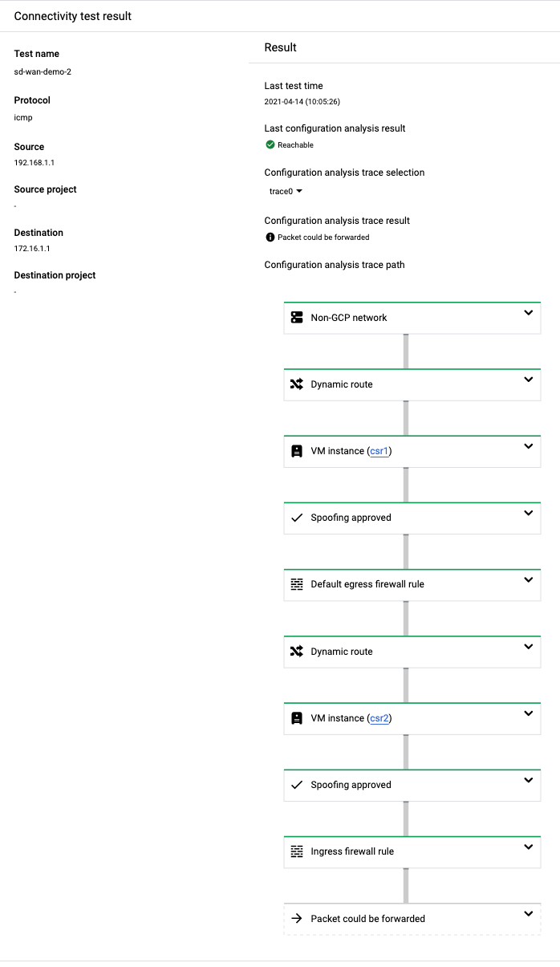This screenshot has height=967, width=560.
Task: Click the Ingress firewall rule icon
Action: tap(297, 851)
